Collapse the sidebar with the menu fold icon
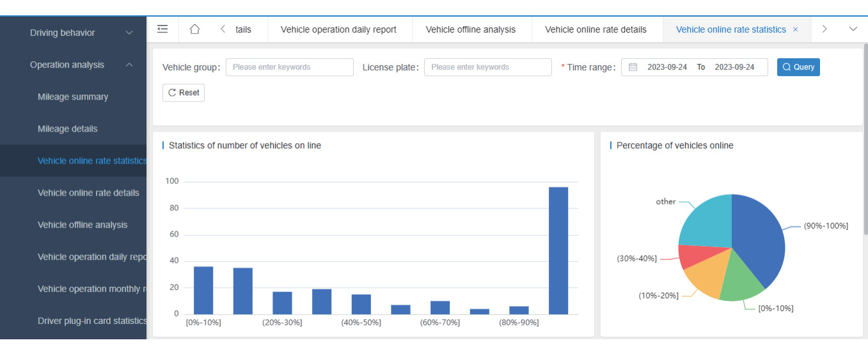Screen dimensions: 868x354 (x=162, y=29)
